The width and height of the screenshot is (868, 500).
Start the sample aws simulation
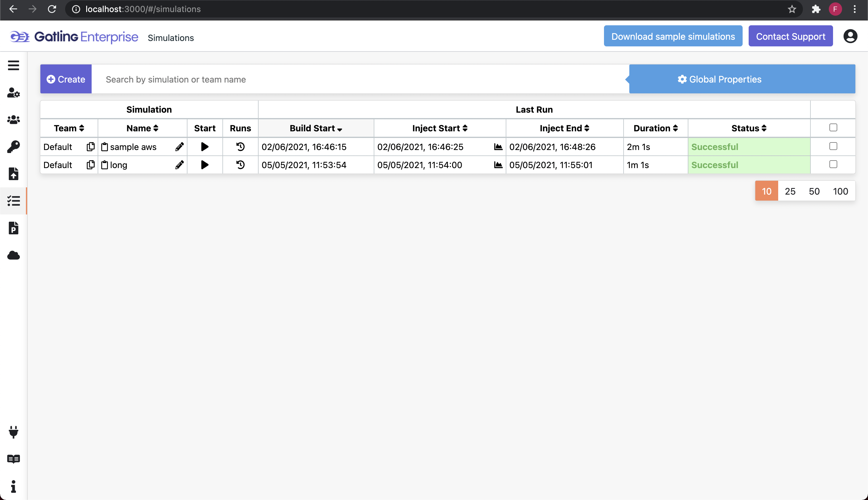pyautogui.click(x=204, y=147)
